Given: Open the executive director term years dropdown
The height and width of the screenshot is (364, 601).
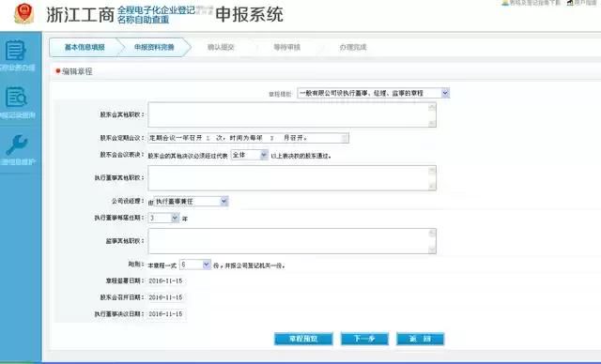Looking at the screenshot, I should 163,218.
